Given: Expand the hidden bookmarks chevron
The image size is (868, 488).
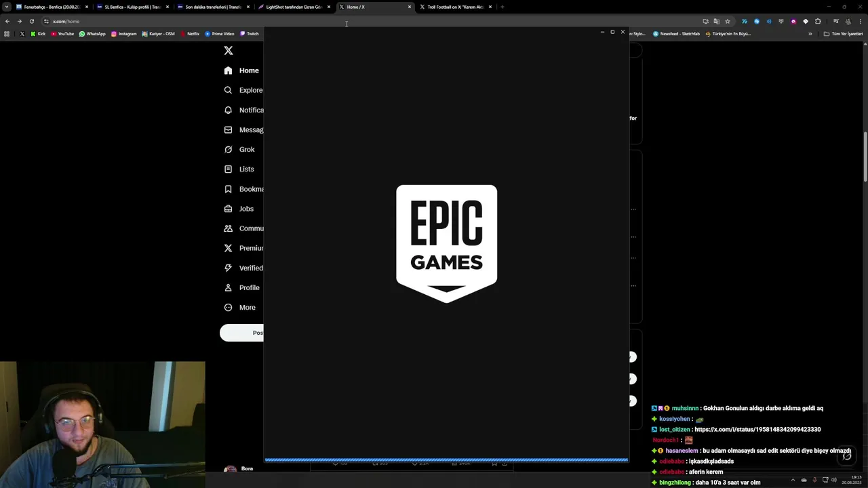Looking at the screenshot, I should (x=810, y=34).
